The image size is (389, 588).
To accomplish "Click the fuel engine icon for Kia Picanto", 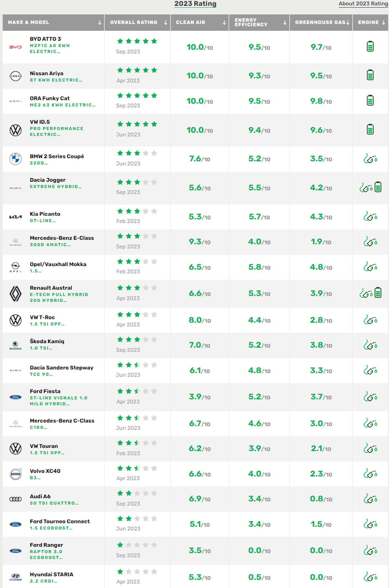I will click(x=370, y=216).
